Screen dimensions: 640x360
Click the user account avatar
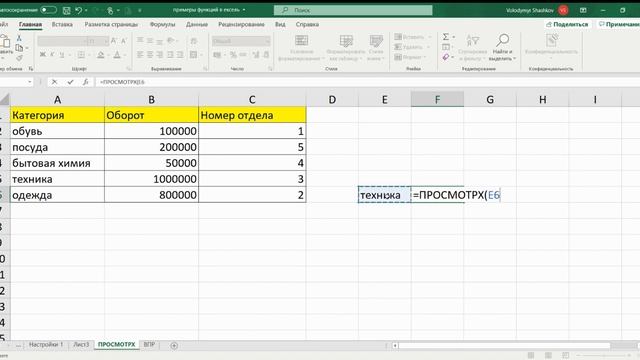(564, 10)
